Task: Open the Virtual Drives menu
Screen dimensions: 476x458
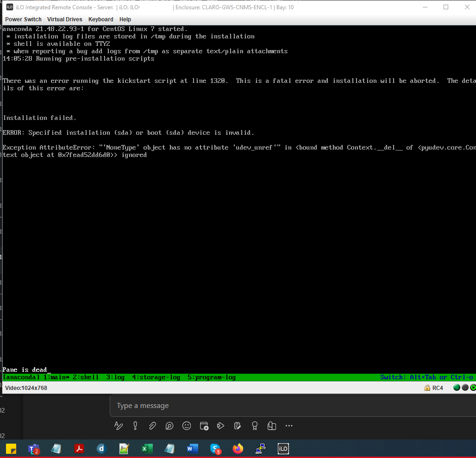Action: tap(65, 19)
